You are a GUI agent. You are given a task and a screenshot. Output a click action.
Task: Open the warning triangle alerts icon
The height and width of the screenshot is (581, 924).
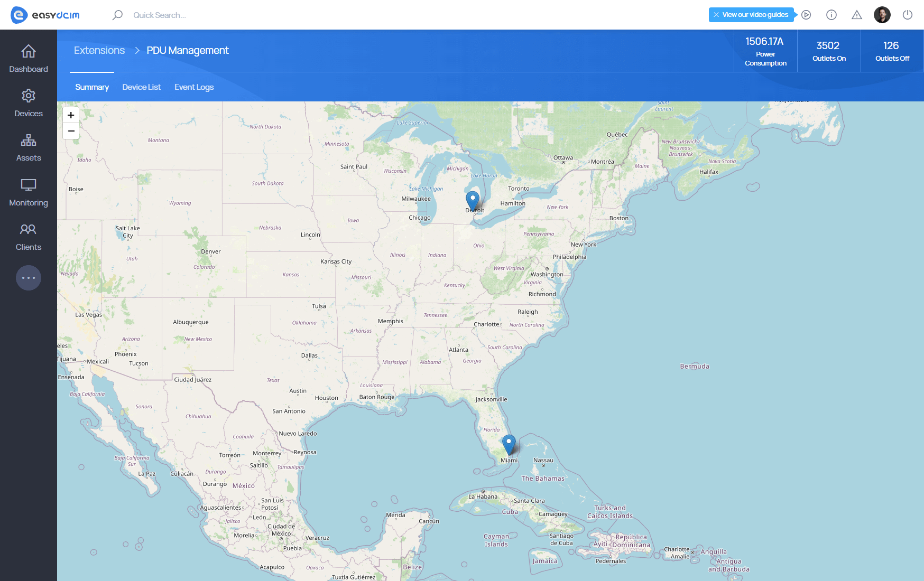click(857, 15)
